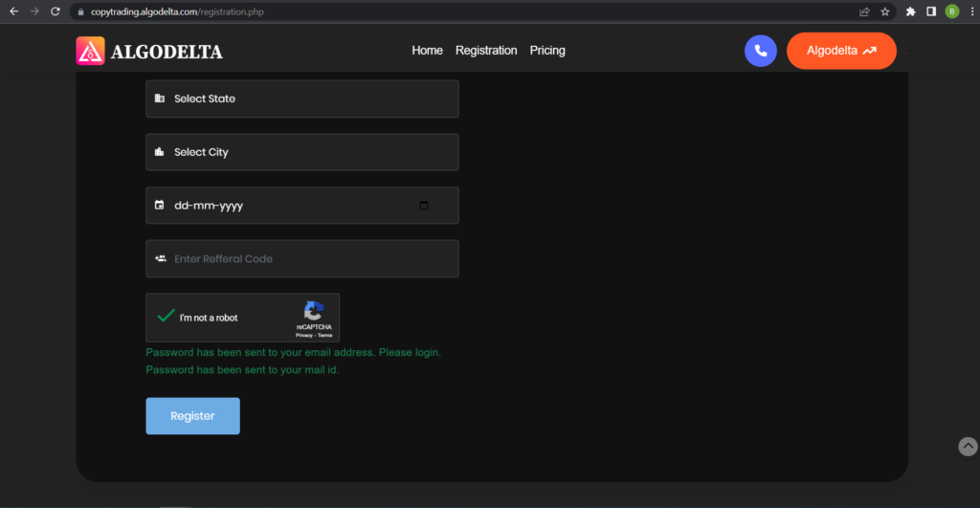Viewport: 980px width, 508px height.
Task: Click the orange Algodelta button
Action: [x=841, y=51]
